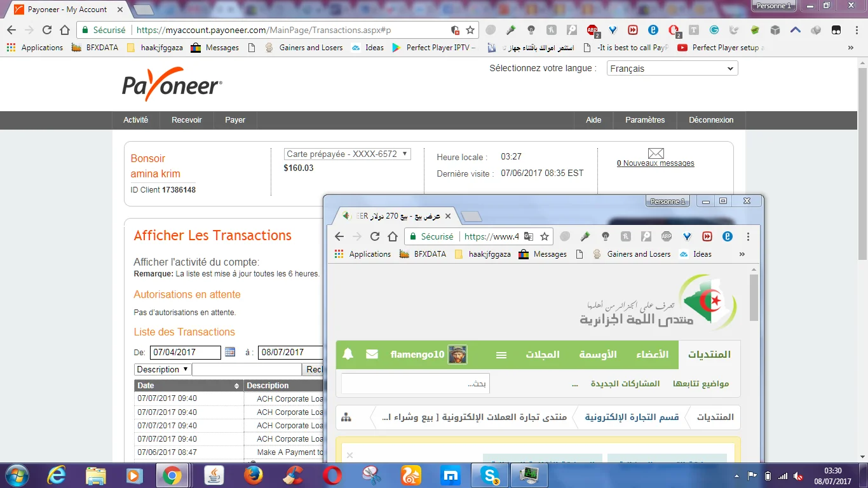Open the Recevoir menu

pyautogui.click(x=187, y=120)
